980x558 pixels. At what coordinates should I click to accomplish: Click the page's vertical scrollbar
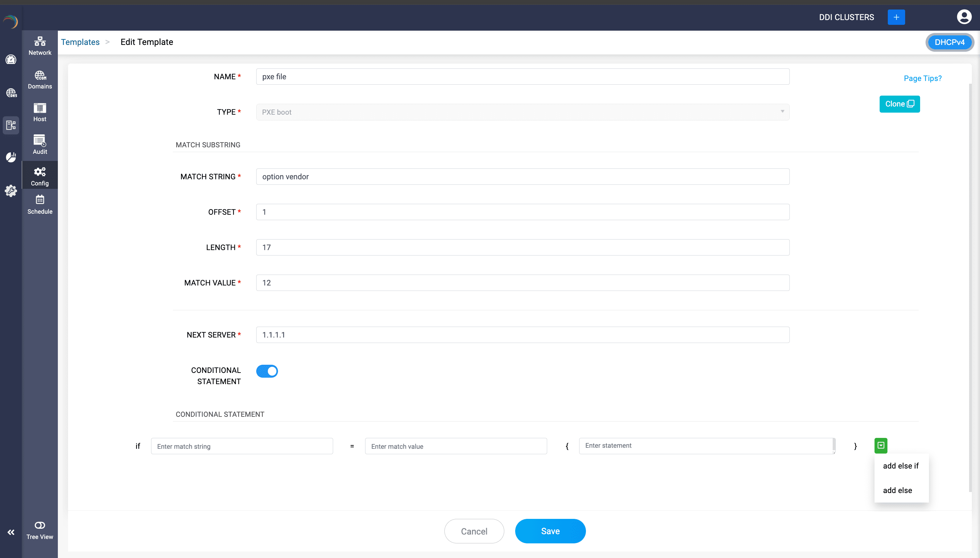(970, 288)
